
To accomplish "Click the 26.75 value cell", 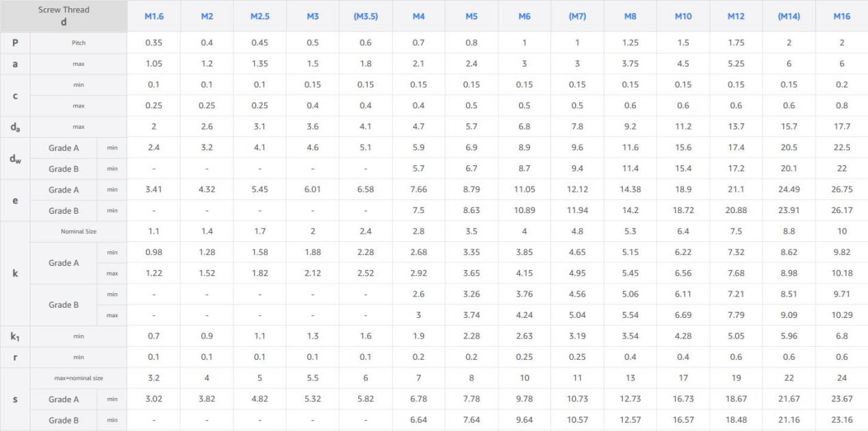I will [x=841, y=190].
